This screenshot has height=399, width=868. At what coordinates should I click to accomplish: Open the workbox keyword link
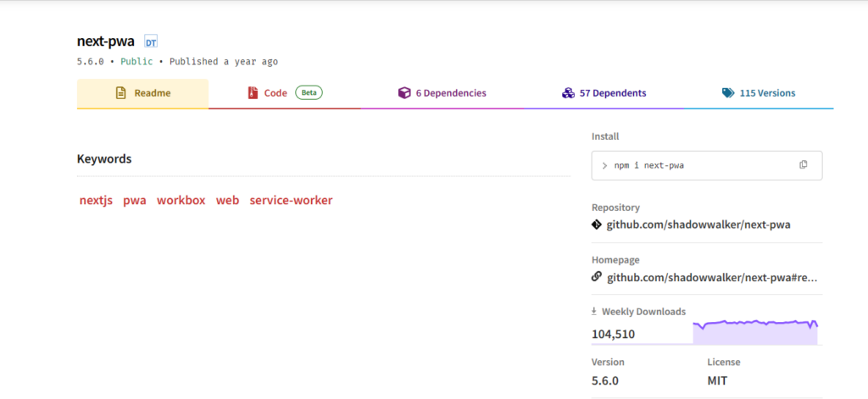[x=181, y=200]
